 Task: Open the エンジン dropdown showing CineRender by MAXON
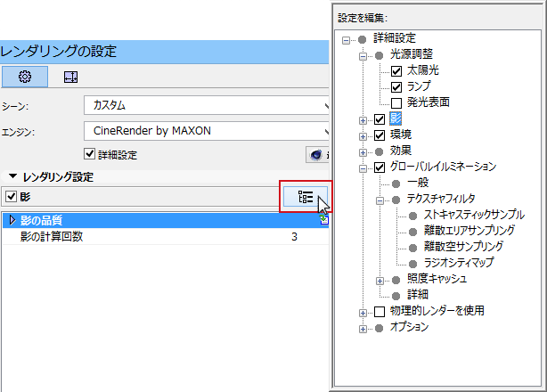tap(206, 131)
